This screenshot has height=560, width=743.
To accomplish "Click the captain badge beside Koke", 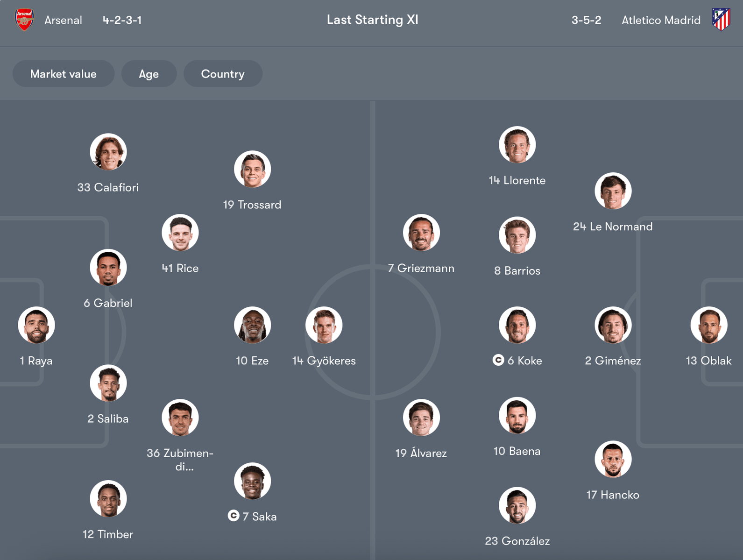I will pyautogui.click(x=498, y=360).
